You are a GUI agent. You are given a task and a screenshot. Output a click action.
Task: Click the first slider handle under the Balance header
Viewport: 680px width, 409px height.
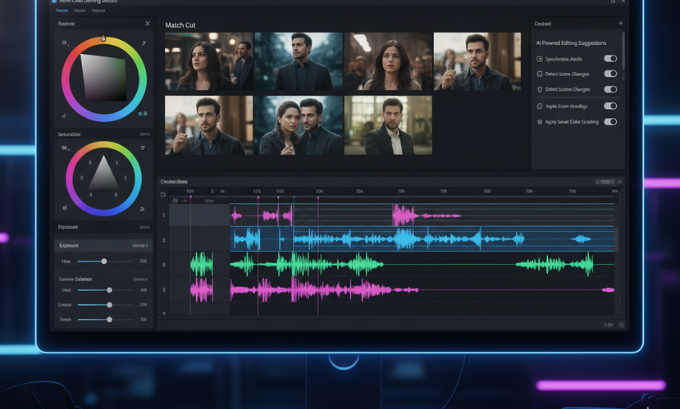[109, 290]
